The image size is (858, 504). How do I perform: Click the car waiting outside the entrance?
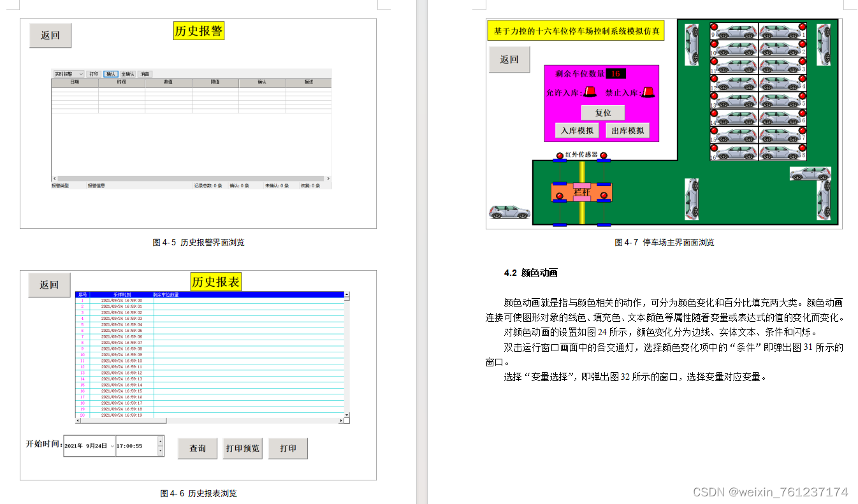click(509, 212)
